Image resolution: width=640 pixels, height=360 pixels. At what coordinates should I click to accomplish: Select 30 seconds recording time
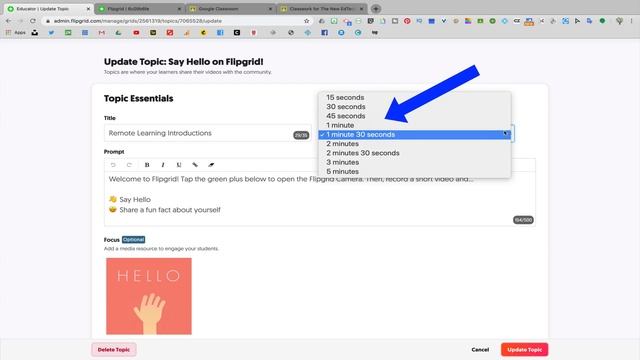[x=414, y=107]
